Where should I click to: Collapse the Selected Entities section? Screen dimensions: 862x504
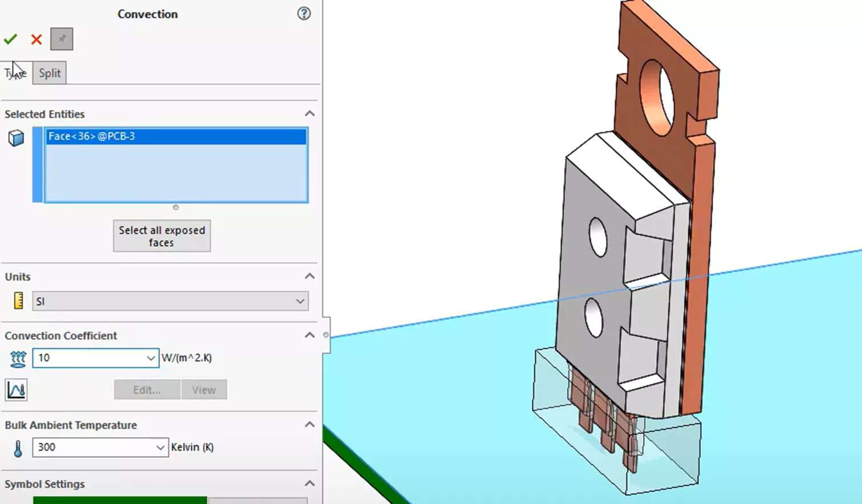(309, 113)
